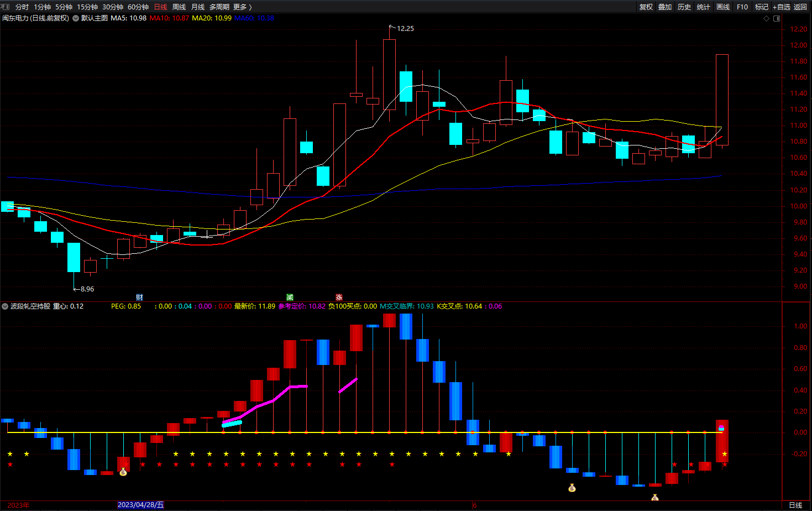
Task: Click the last large hollow candlestick on right
Action: pyautogui.click(x=722, y=100)
